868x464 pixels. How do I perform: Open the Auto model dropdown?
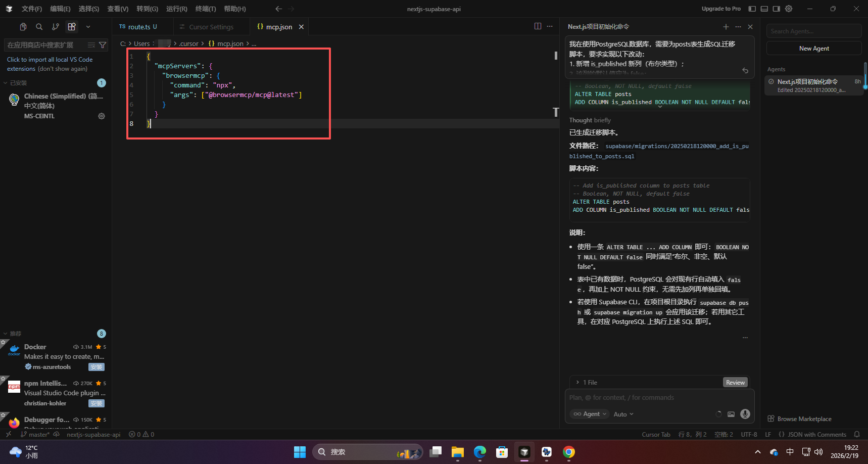[x=623, y=414]
